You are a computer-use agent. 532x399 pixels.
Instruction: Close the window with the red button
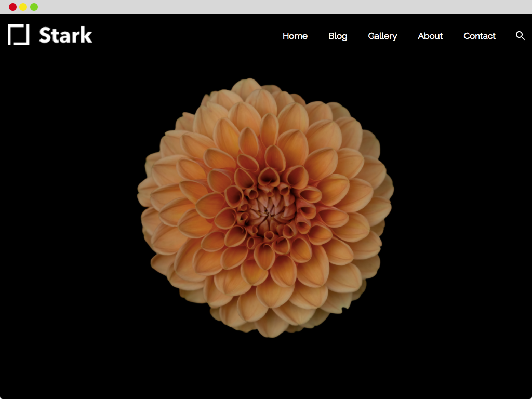(x=12, y=7)
